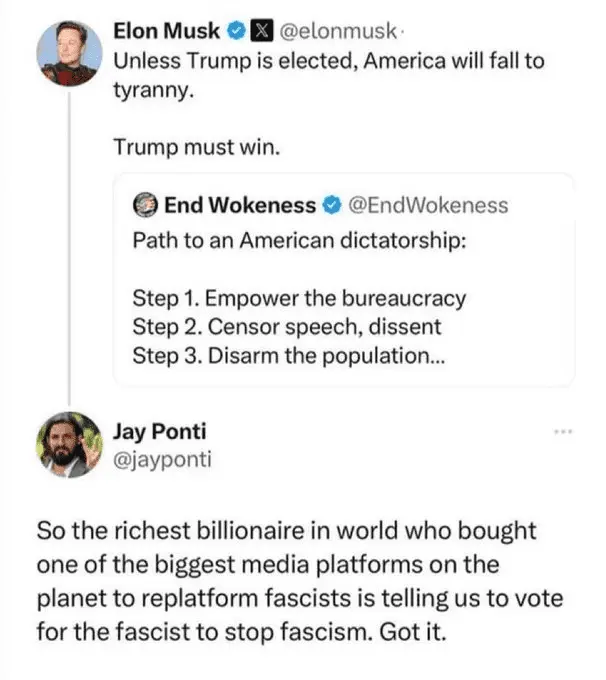Click the End Wokeness small avatar icon

coord(145,206)
